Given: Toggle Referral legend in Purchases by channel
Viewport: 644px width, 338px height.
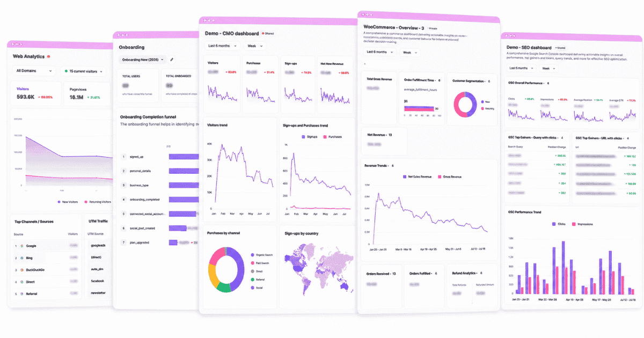Looking at the screenshot, I should click(x=259, y=280).
